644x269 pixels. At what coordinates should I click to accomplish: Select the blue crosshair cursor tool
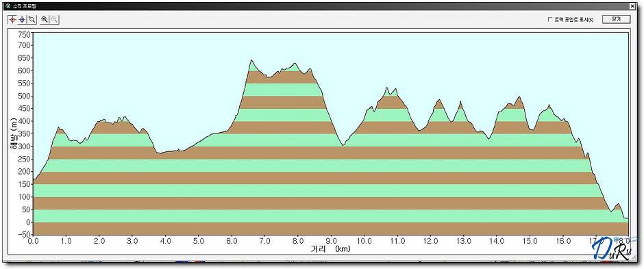click(x=22, y=19)
